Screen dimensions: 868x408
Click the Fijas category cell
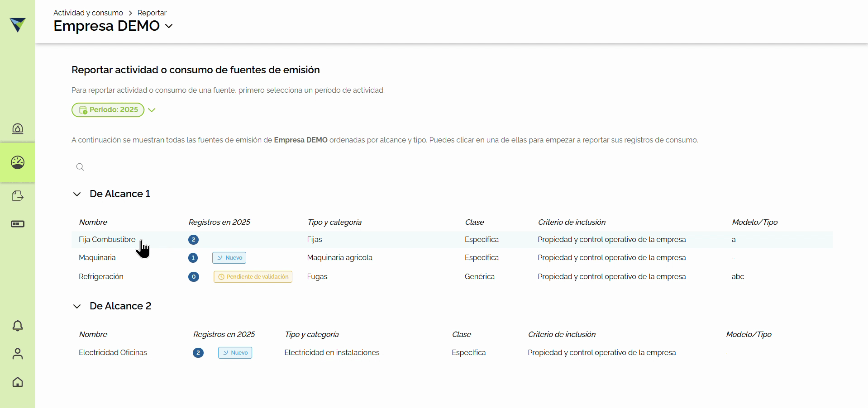[315, 240]
